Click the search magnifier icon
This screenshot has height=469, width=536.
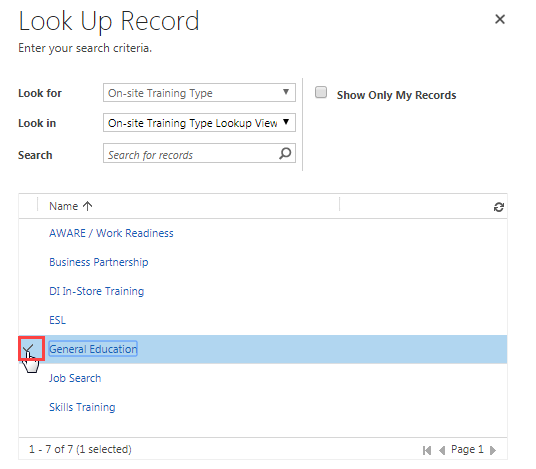[x=285, y=153]
